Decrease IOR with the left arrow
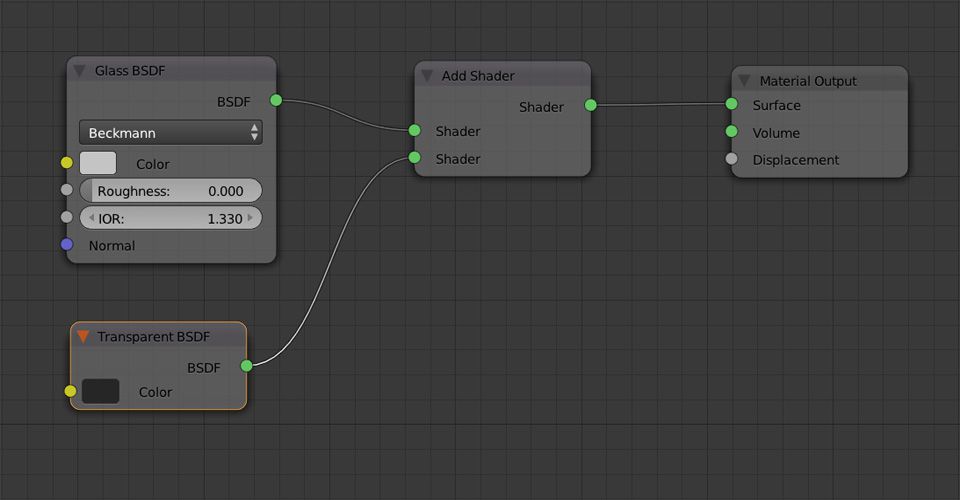 [x=91, y=218]
